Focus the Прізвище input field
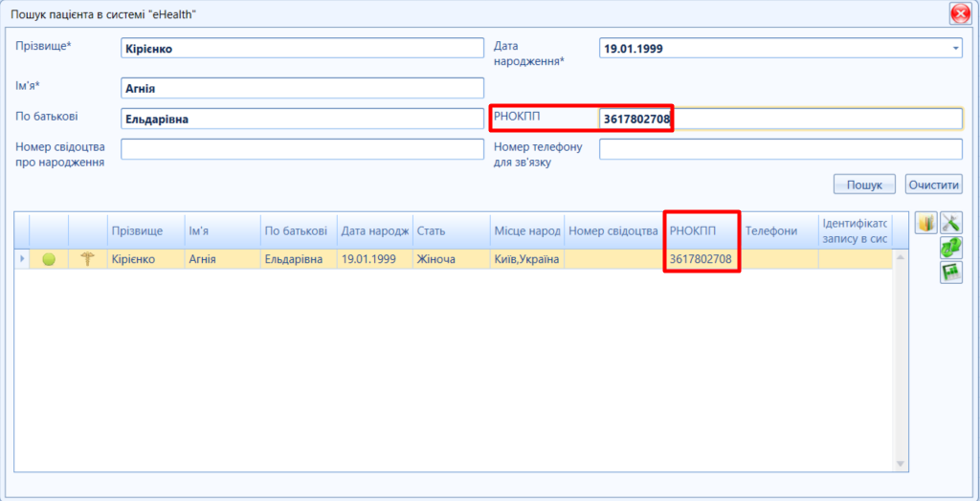Image resolution: width=980 pixels, height=501 pixels. pyautogui.click(x=302, y=48)
